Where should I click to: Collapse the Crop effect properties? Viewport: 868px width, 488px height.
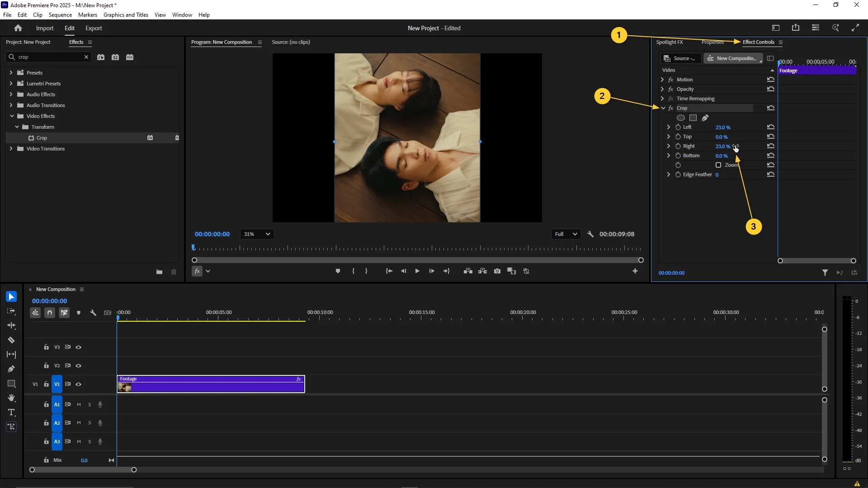click(663, 108)
